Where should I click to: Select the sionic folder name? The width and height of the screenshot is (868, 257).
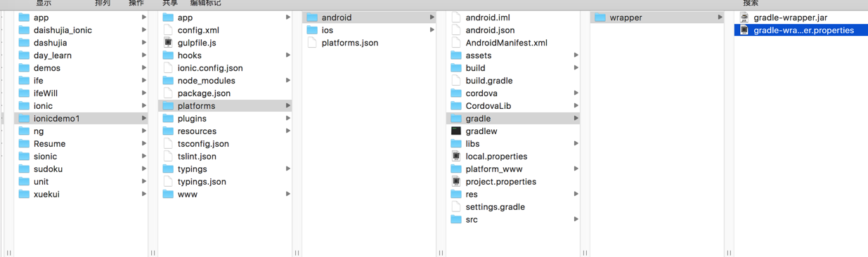click(46, 157)
